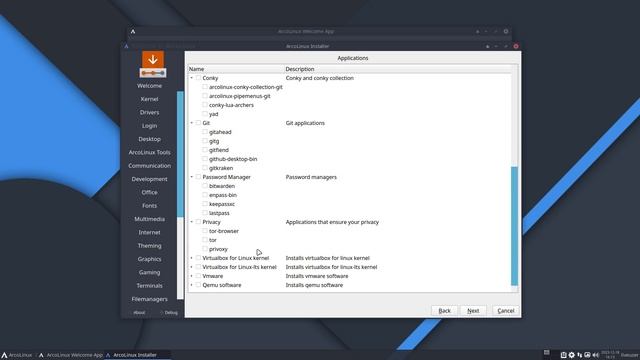Close the ArcoLinux Installer window
640x360 pixels.
tap(516, 46)
